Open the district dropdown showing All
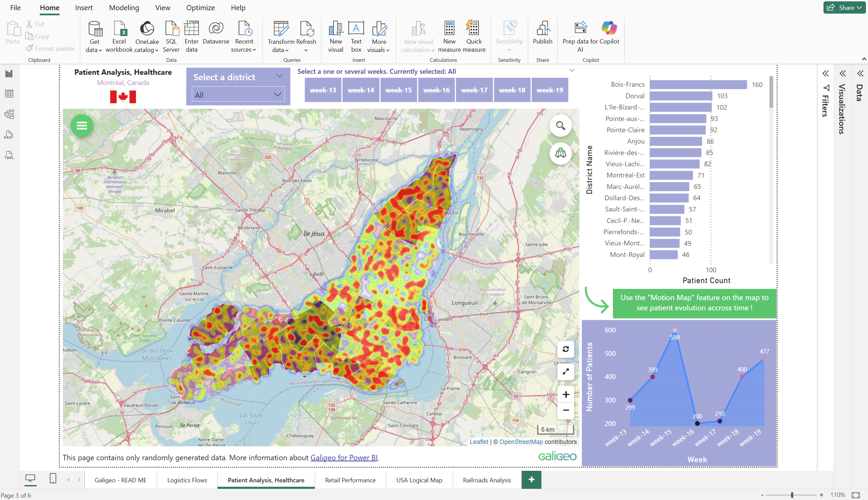 point(238,95)
